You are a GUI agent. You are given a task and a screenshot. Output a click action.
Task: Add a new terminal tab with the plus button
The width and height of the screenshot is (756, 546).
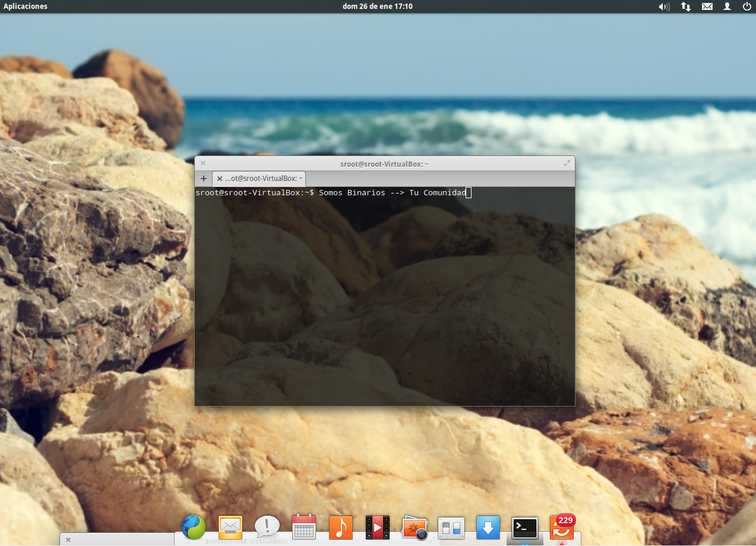tap(204, 179)
